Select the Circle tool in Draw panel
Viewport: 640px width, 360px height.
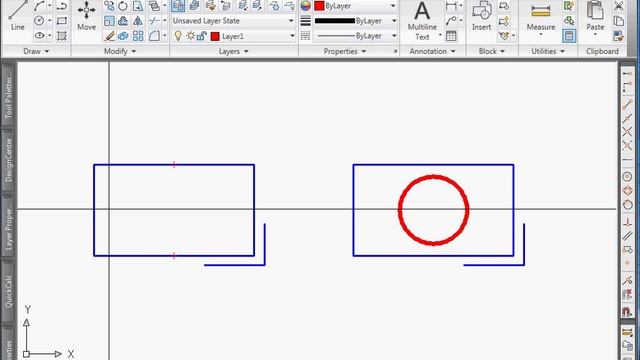pyautogui.click(x=39, y=20)
